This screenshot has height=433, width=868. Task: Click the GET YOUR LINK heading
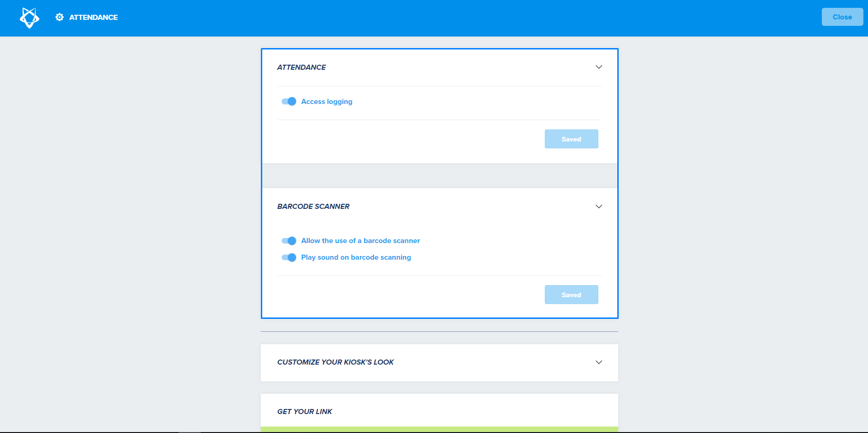pos(305,412)
